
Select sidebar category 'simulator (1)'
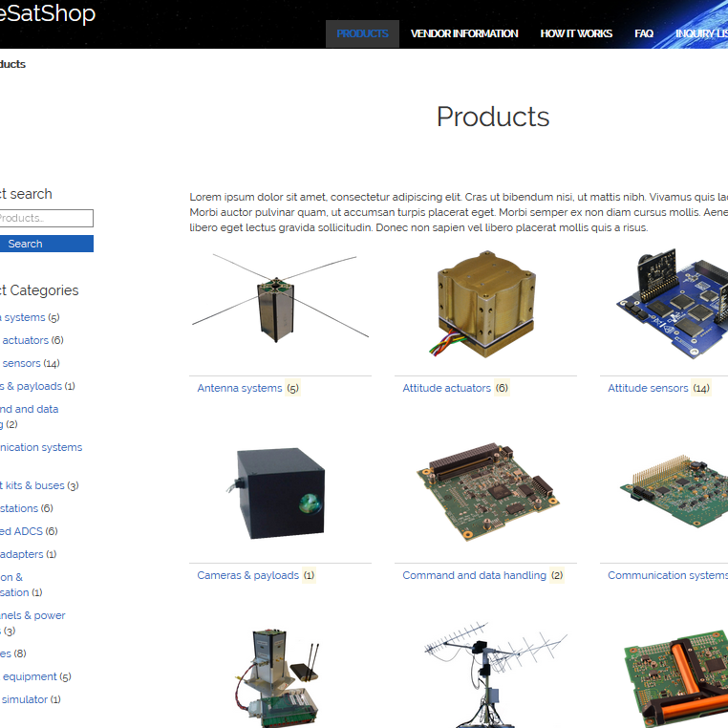point(31,699)
